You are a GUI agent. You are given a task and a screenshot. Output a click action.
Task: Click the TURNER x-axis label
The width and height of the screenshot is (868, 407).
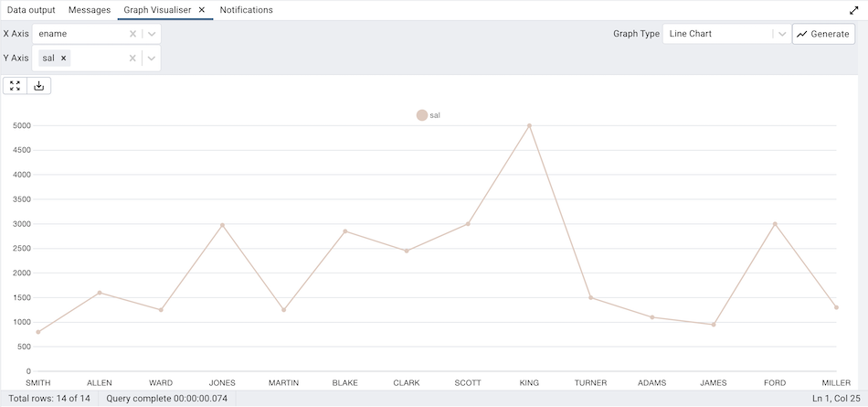(590, 382)
